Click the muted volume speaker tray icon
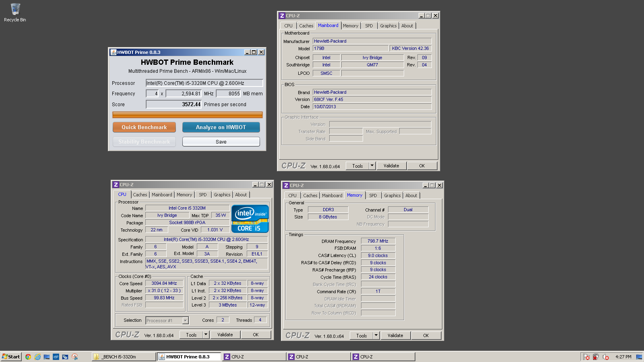 coord(605,357)
